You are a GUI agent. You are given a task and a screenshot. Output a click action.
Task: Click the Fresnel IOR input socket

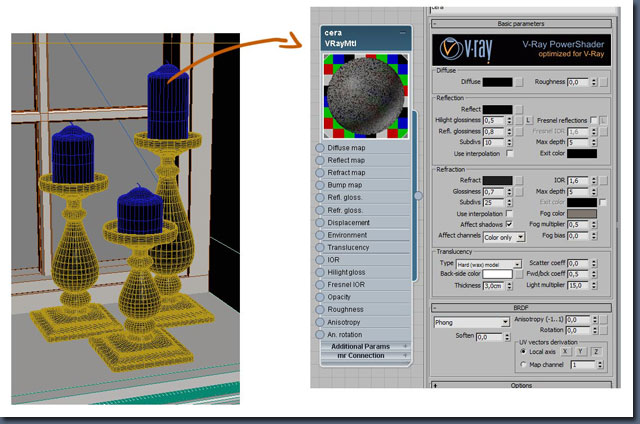click(320, 285)
